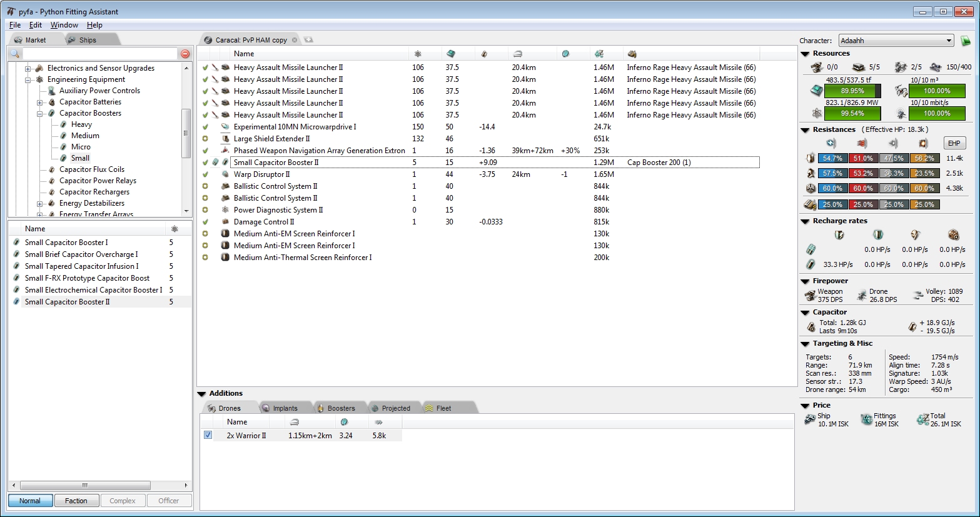Image resolution: width=980 pixels, height=517 pixels.
Task: Click the price column header icon
Action: (599, 54)
